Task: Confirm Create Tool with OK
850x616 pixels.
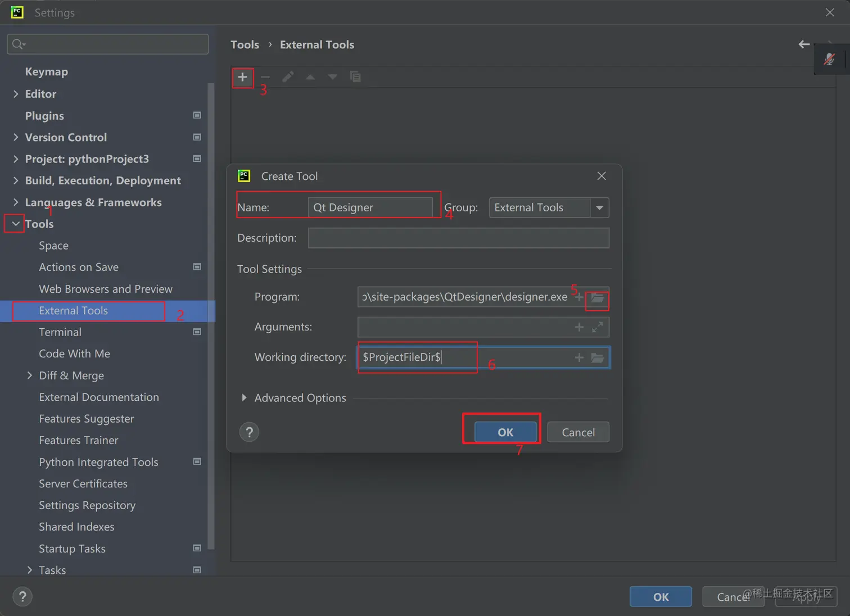Action: pyautogui.click(x=505, y=432)
